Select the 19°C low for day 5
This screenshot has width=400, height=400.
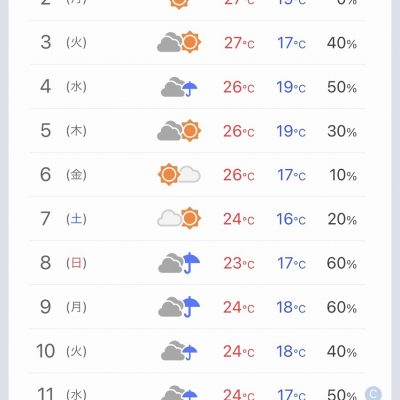(x=291, y=131)
